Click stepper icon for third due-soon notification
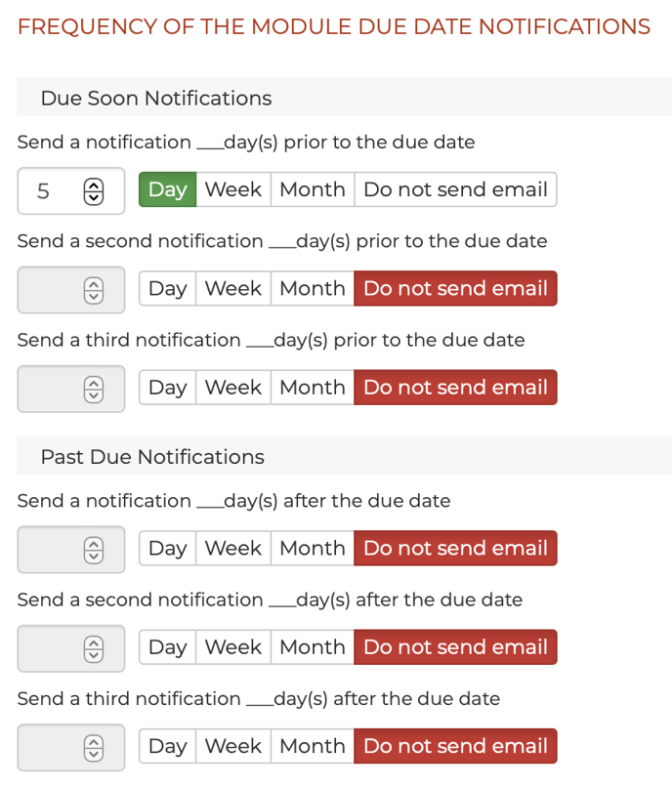This screenshot has height=787, width=672. coord(93,389)
